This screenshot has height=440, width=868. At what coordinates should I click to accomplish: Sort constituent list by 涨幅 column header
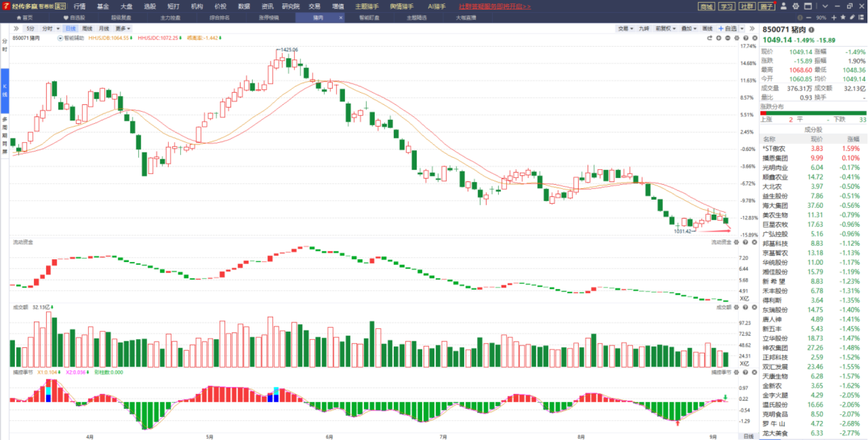852,139
